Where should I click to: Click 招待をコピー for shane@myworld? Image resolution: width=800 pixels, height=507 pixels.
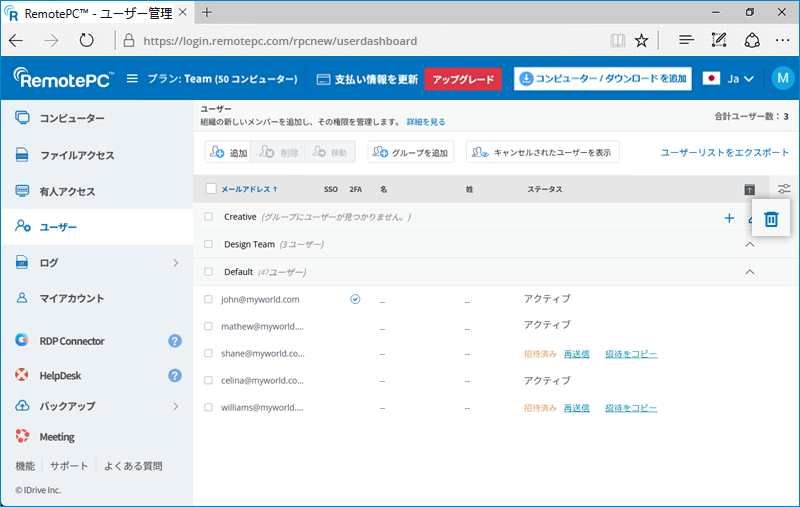631,353
